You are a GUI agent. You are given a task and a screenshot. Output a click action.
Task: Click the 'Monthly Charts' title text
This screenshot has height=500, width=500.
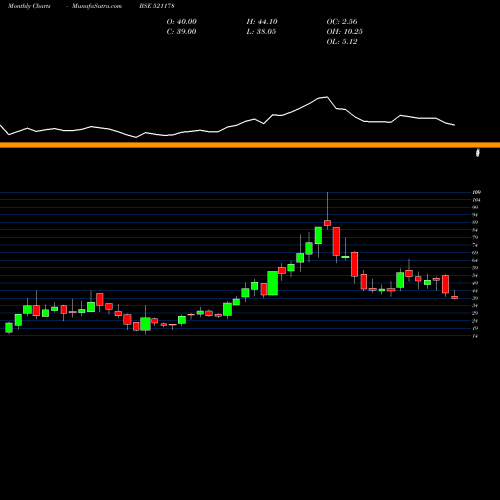(29, 6)
